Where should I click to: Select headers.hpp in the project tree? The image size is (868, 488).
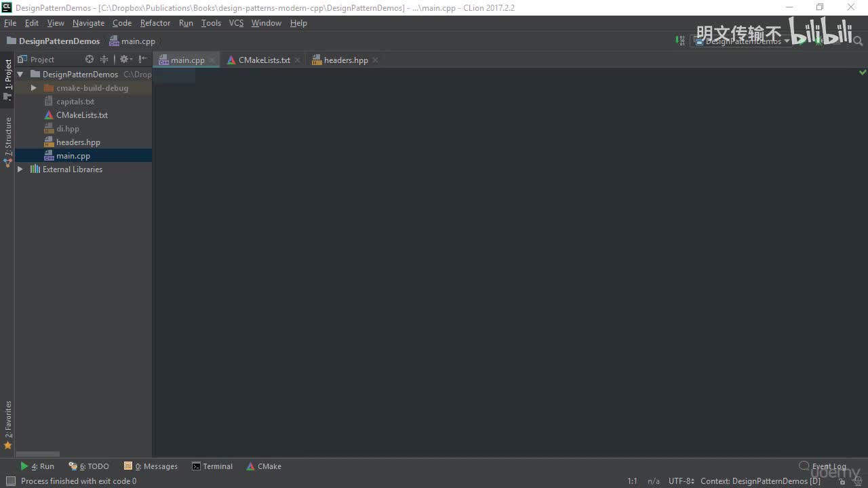tap(78, 142)
